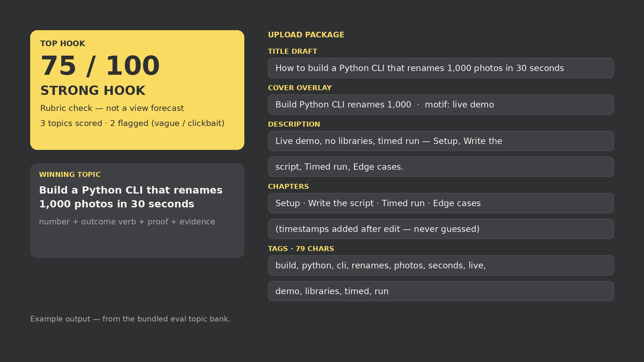This screenshot has height=362, width=644.
Task: Click the 'CHAPTERS' label
Action: (288, 186)
